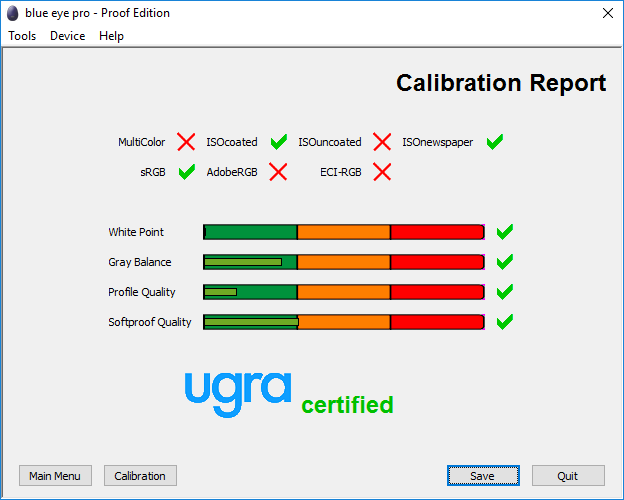Return to the Main Menu
Screen dimensions: 624x500
[55, 476]
